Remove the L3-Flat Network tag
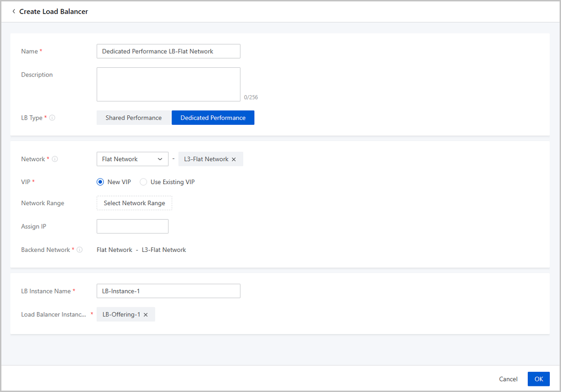 pyautogui.click(x=234, y=159)
